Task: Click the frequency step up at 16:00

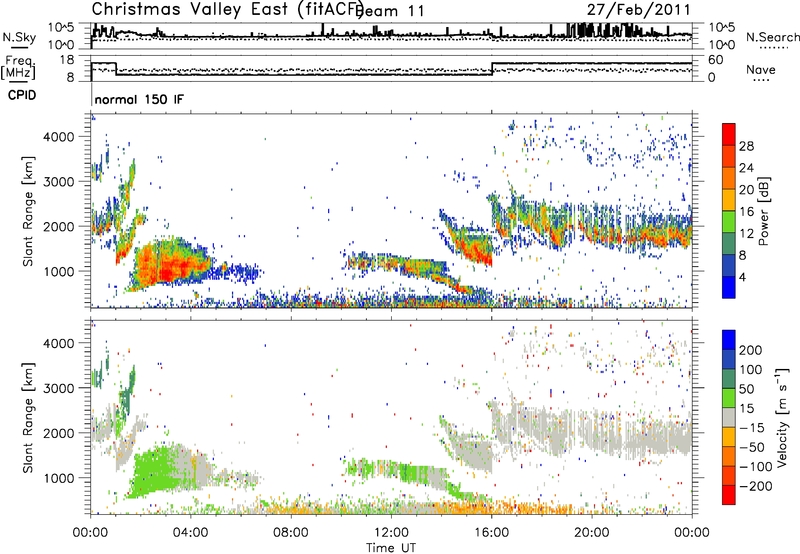Action: (x=492, y=69)
